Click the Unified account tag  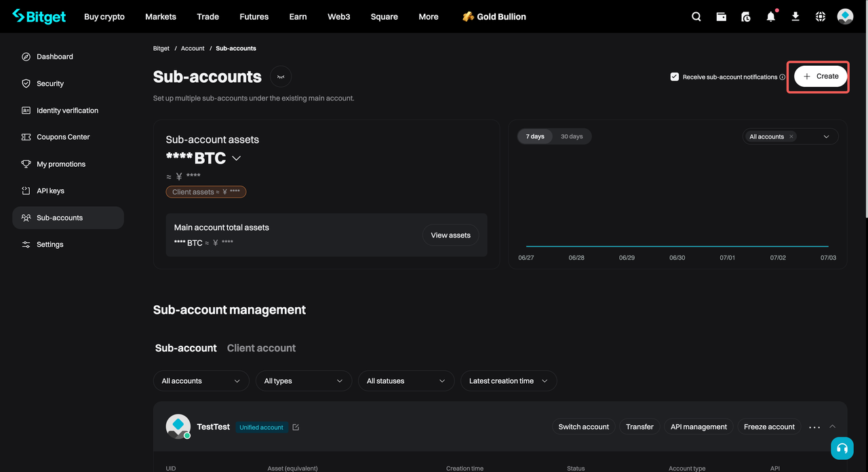(261, 427)
